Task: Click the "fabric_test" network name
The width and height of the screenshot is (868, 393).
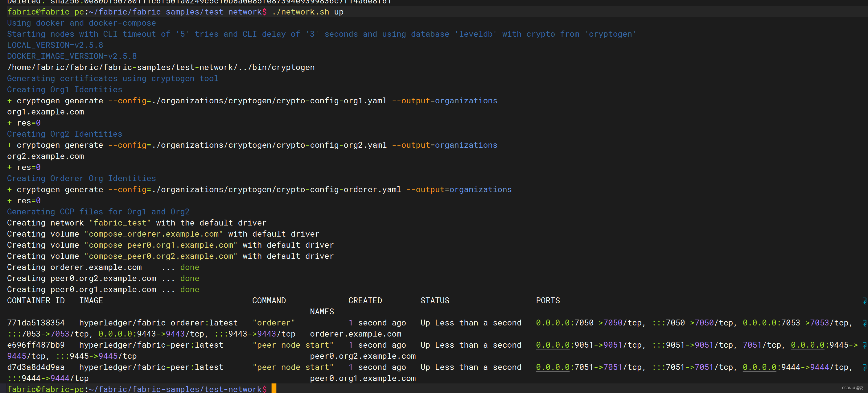Action: click(x=120, y=223)
